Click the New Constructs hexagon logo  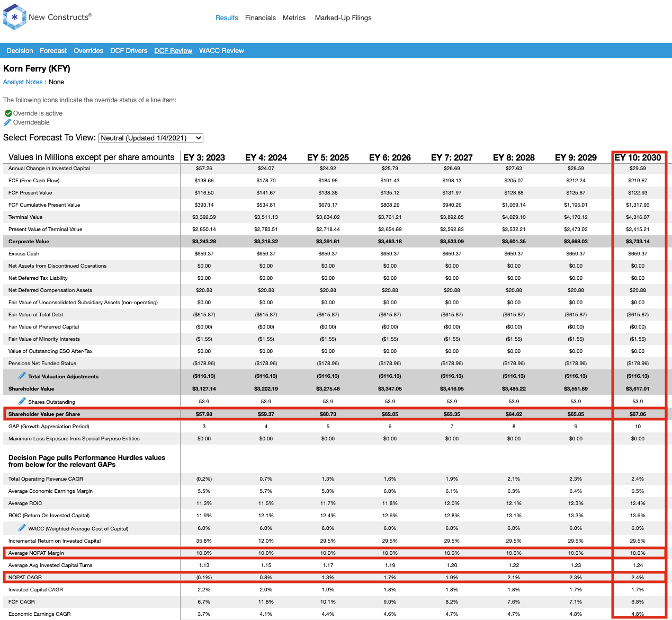click(x=14, y=17)
